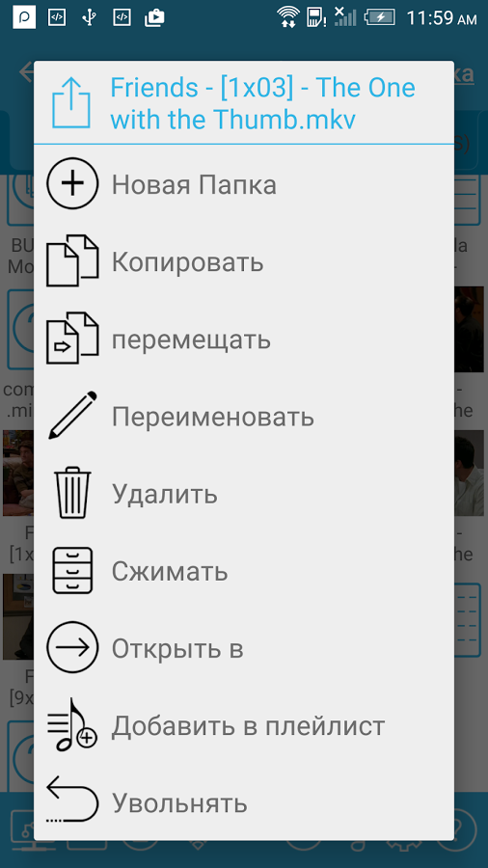488x868 pixels.
Task: Tap the double-page copy icon
Action: 72,260
